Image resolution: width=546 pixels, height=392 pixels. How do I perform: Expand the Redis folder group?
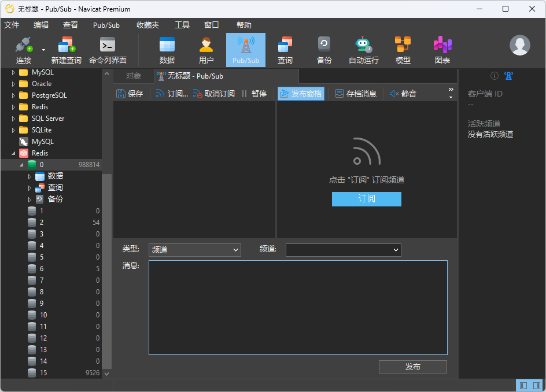(13, 107)
